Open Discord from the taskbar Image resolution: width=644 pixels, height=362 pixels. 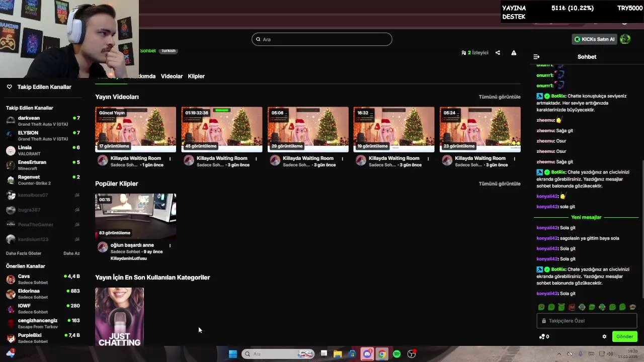(x=367, y=354)
